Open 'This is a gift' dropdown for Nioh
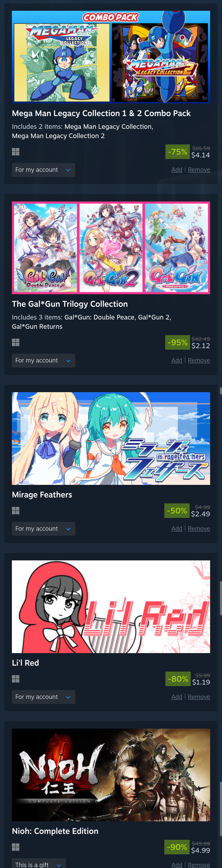The width and height of the screenshot is (222, 868). 39,864
